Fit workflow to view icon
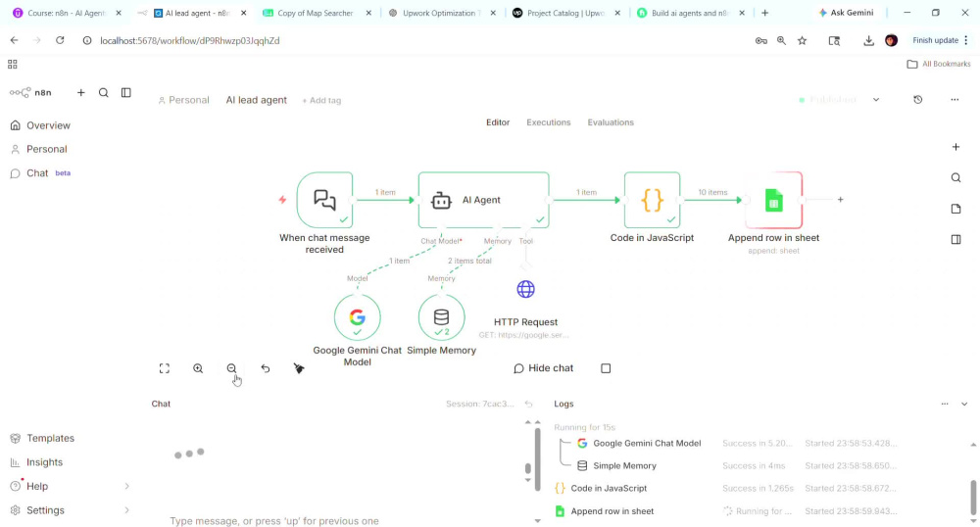This screenshot has height=527, width=980. 165,368
